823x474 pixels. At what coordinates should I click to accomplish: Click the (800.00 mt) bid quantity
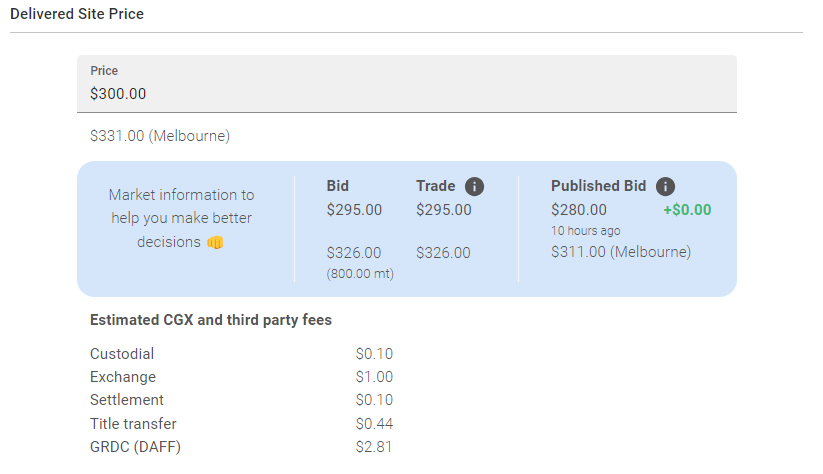[360, 274]
